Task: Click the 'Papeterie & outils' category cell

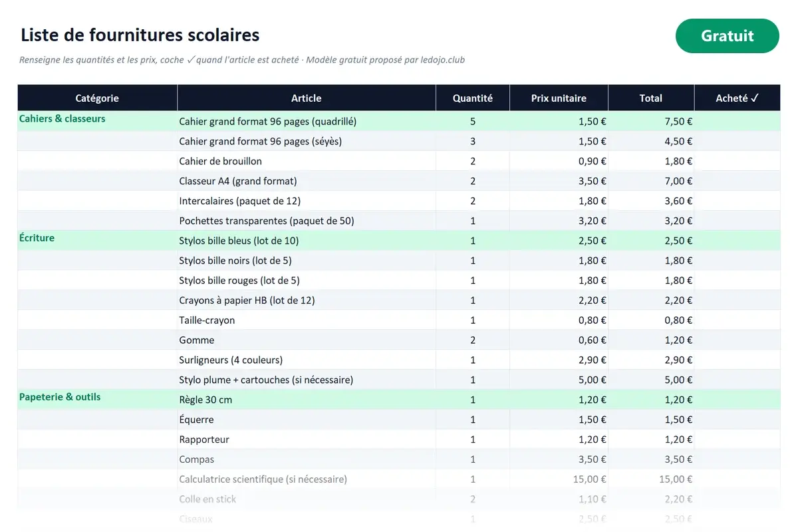Action: [x=97, y=399]
